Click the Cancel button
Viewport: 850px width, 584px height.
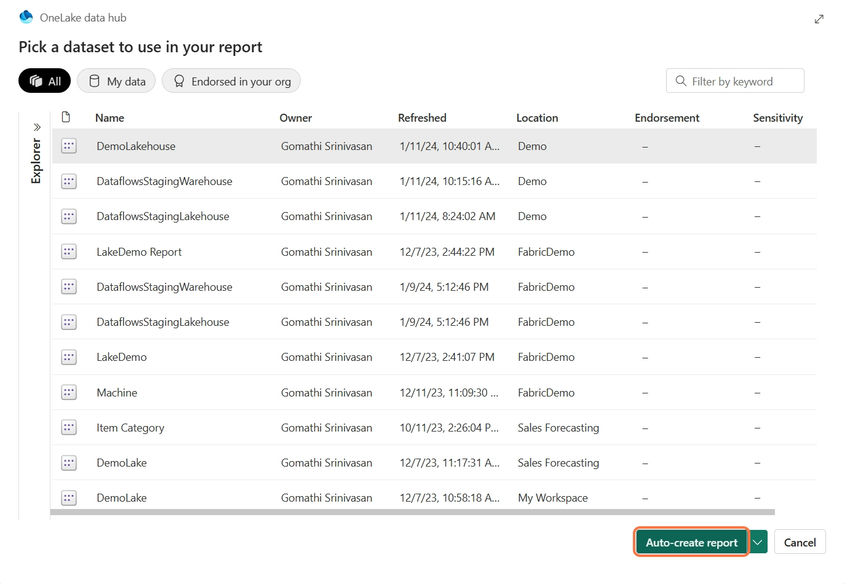[x=799, y=542]
